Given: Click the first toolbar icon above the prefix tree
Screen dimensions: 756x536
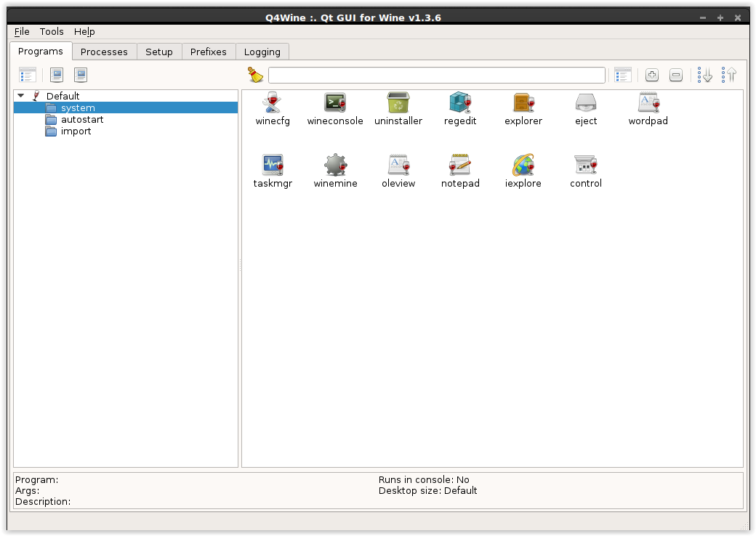Looking at the screenshot, I should click(x=28, y=75).
